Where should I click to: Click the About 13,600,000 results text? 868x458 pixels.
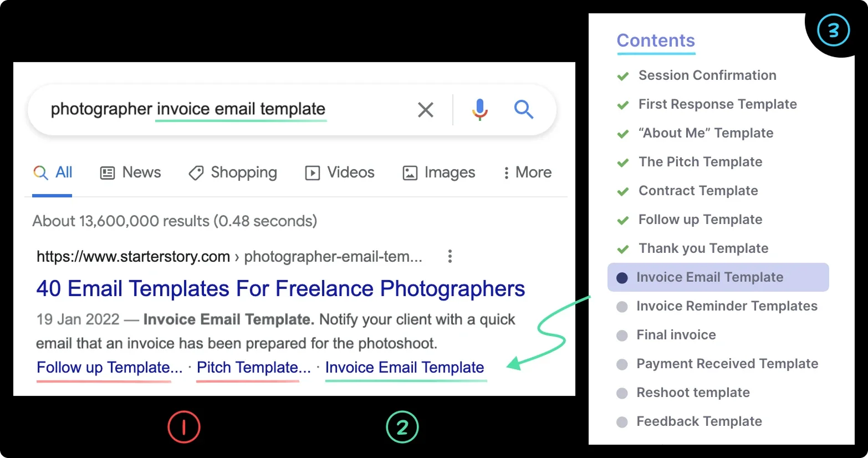(x=175, y=221)
